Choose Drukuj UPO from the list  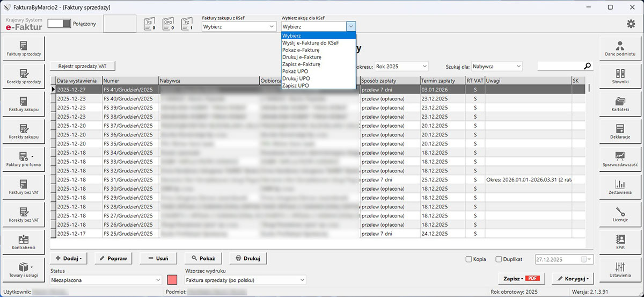pos(296,78)
